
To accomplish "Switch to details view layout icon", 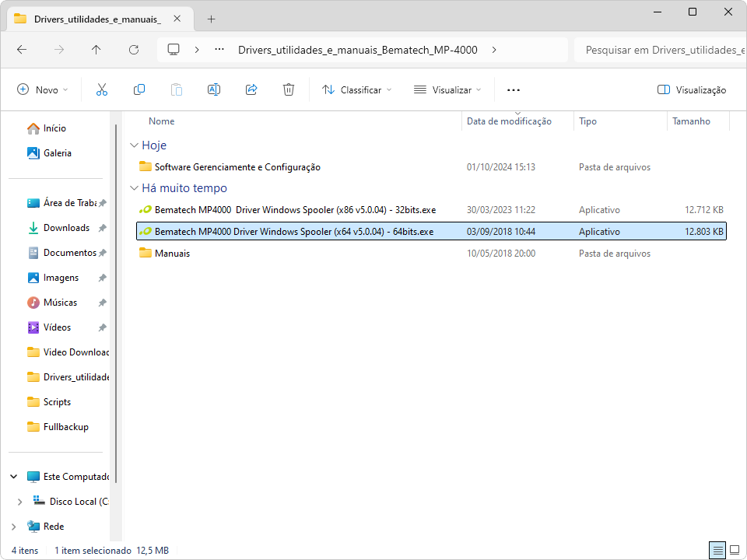I will pyautogui.click(x=717, y=550).
